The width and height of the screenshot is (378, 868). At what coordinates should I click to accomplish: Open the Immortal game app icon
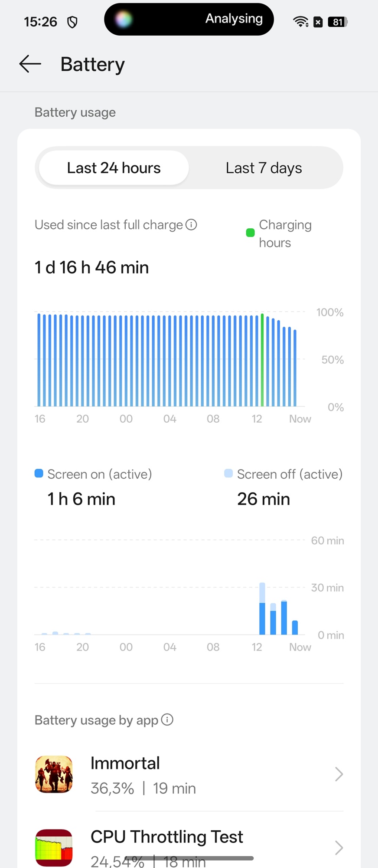(x=54, y=774)
